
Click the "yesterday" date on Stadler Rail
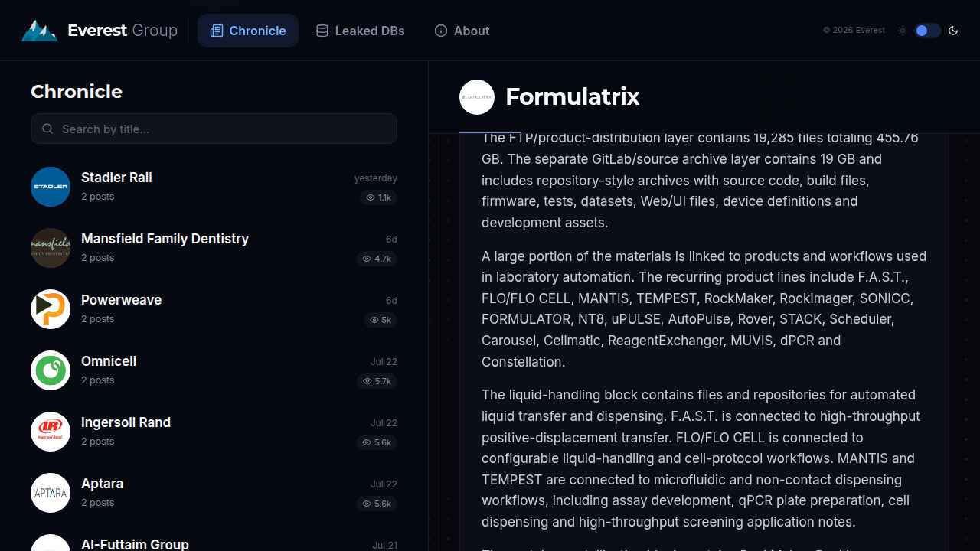375,178
